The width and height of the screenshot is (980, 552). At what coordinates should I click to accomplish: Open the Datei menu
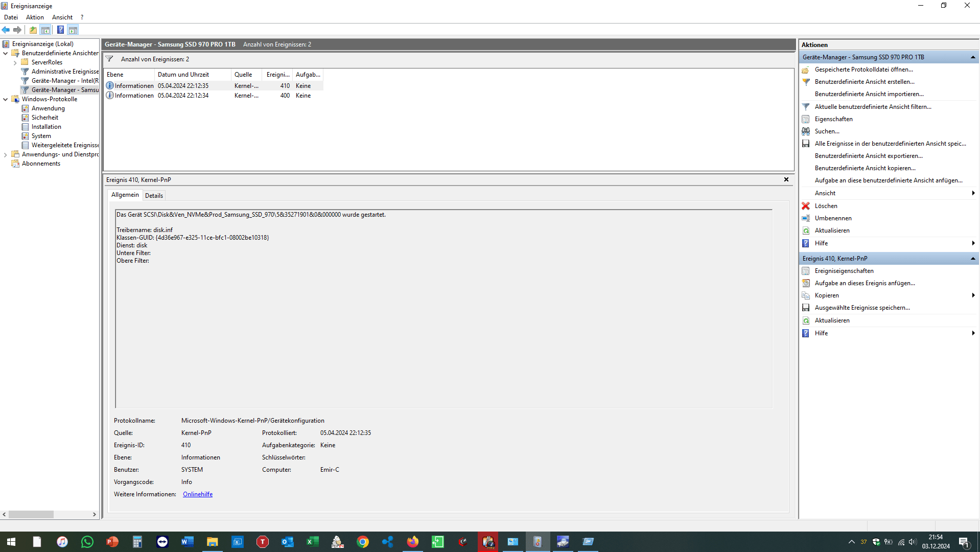tap(11, 17)
